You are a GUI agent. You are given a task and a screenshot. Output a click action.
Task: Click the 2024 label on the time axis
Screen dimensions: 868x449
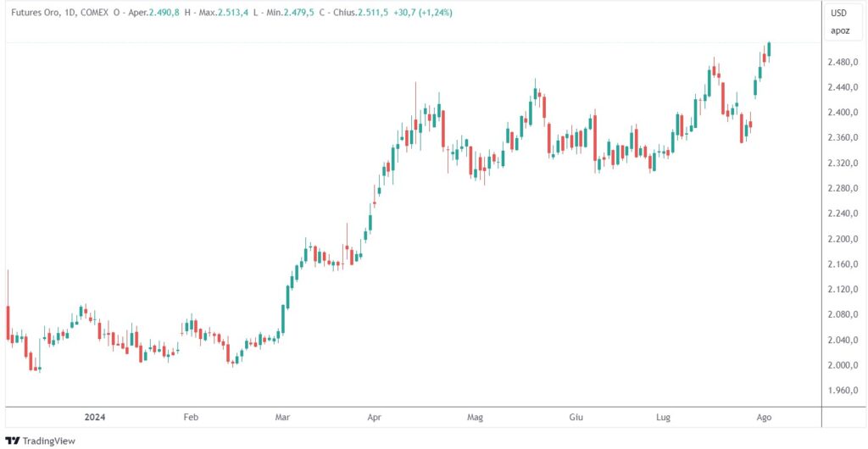tap(95, 418)
